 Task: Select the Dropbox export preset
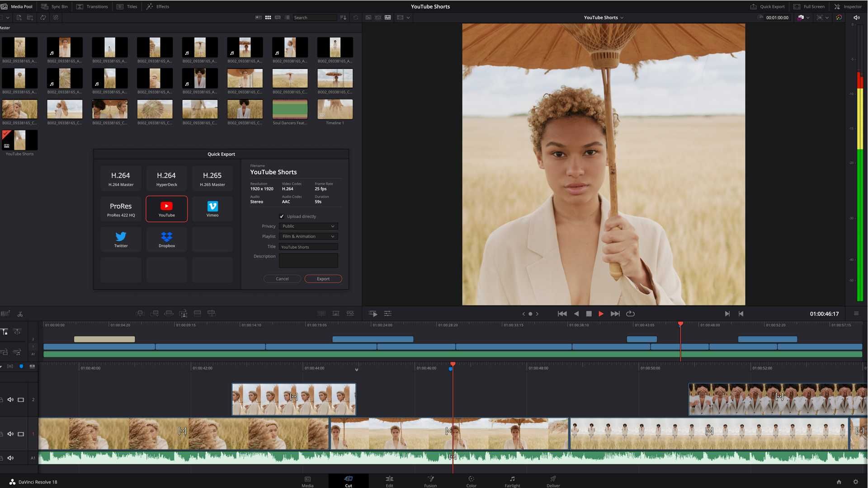tap(166, 239)
